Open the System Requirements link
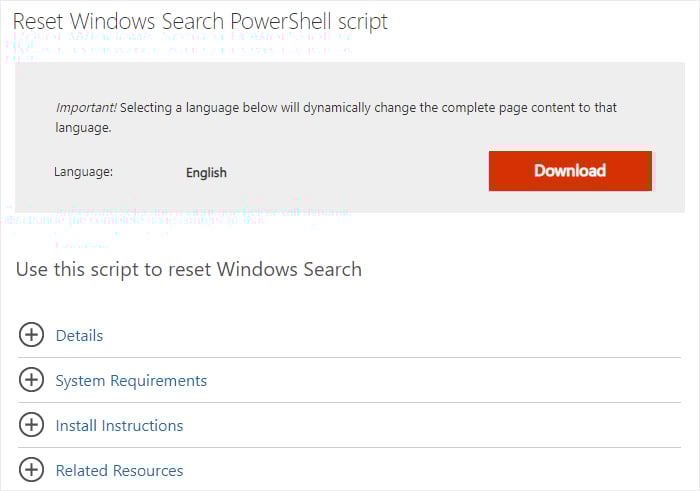Viewport: 700px width, 491px height. [x=131, y=381]
